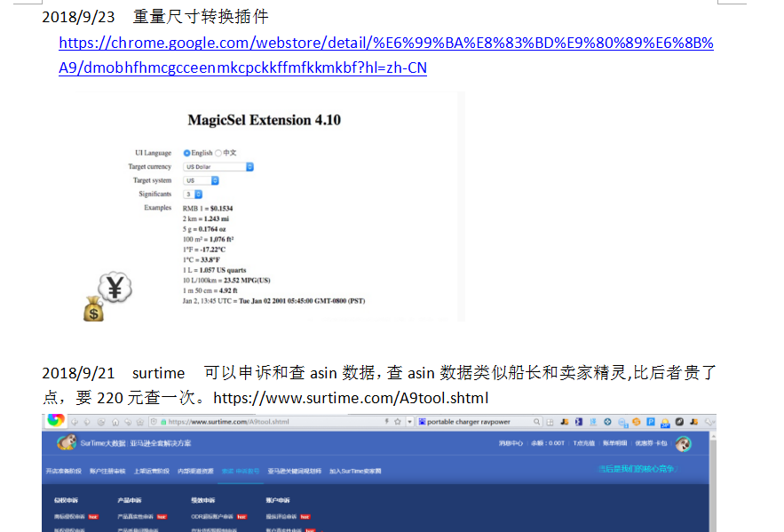Screen dimensions: 784x532
Task: Click the 绩效申诉 column heading
Action: point(203,500)
